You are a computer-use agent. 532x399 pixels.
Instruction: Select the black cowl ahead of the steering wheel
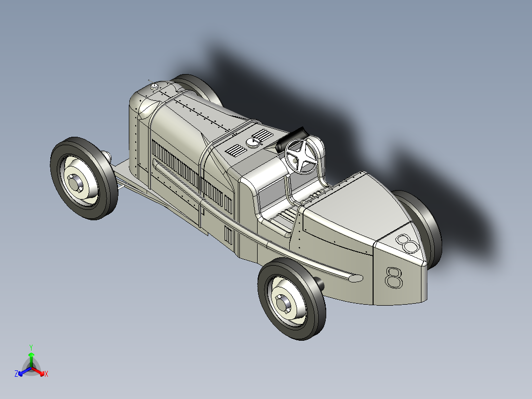pyautogui.click(x=291, y=139)
